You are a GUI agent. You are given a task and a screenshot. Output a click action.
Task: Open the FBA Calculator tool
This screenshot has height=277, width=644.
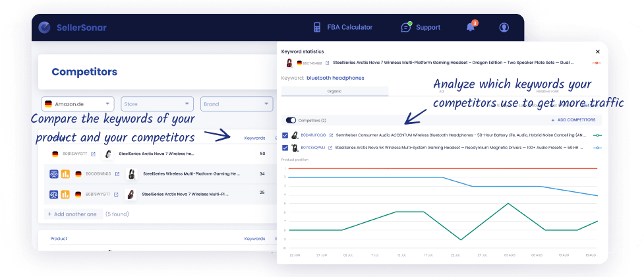(343, 28)
